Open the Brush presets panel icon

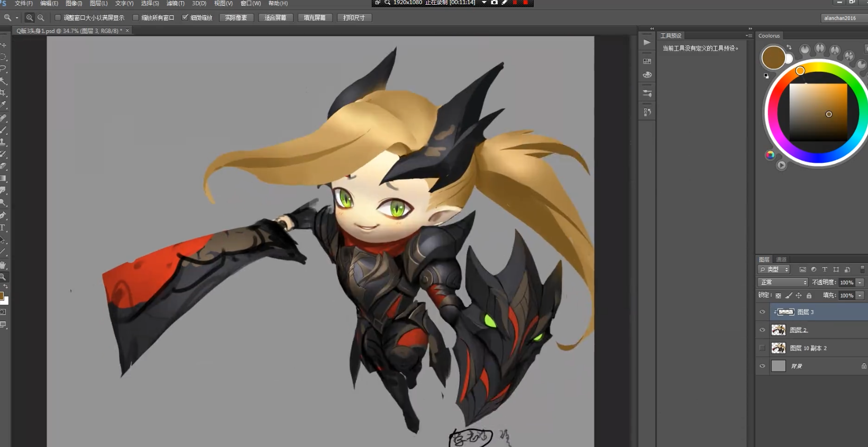[x=647, y=93]
